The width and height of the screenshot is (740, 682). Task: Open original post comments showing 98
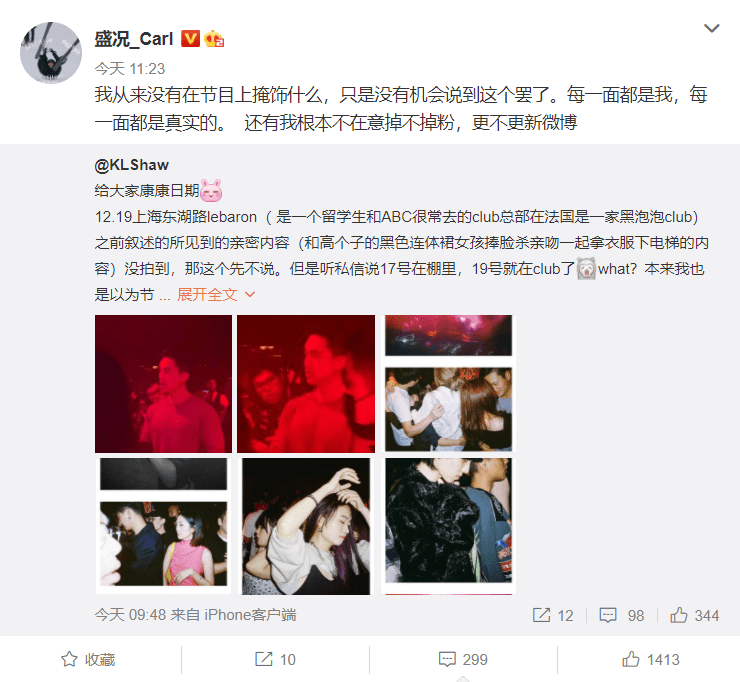608,615
